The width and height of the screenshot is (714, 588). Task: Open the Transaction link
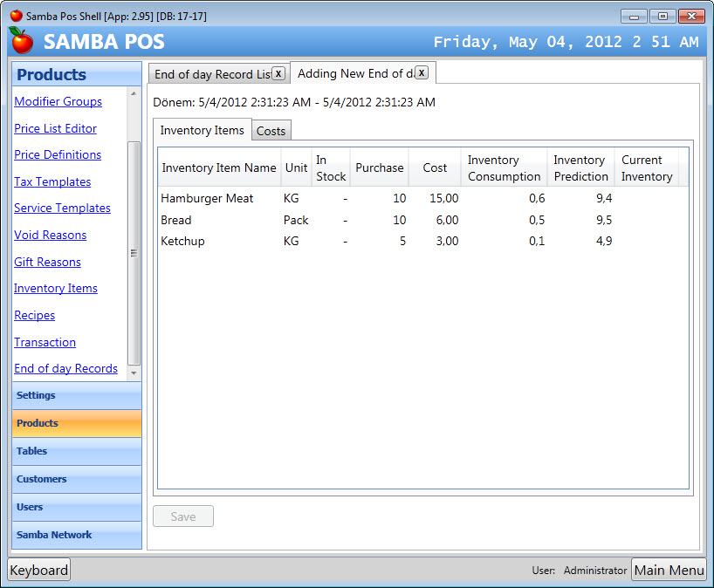(x=45, y=342)
